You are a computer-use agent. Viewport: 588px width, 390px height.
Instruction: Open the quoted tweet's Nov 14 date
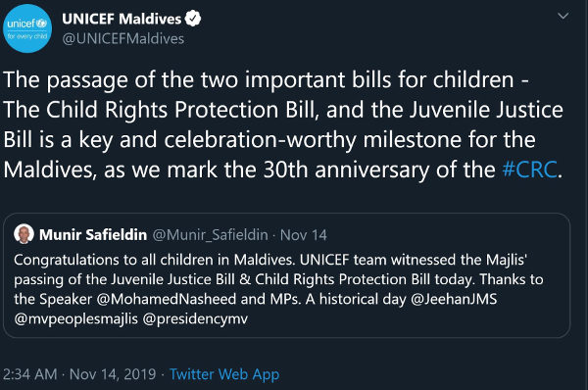pyautogui.click(x=304, y=235)
